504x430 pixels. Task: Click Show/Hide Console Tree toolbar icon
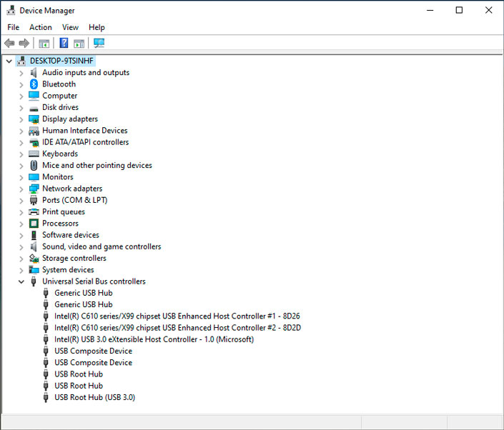tap(44, 43)
